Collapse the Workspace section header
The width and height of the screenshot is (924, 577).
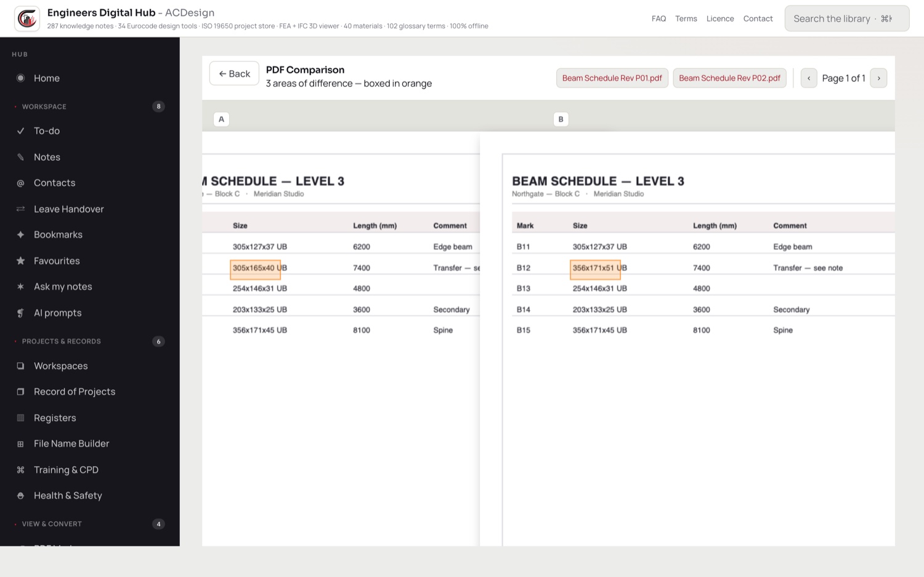(44, 107)
